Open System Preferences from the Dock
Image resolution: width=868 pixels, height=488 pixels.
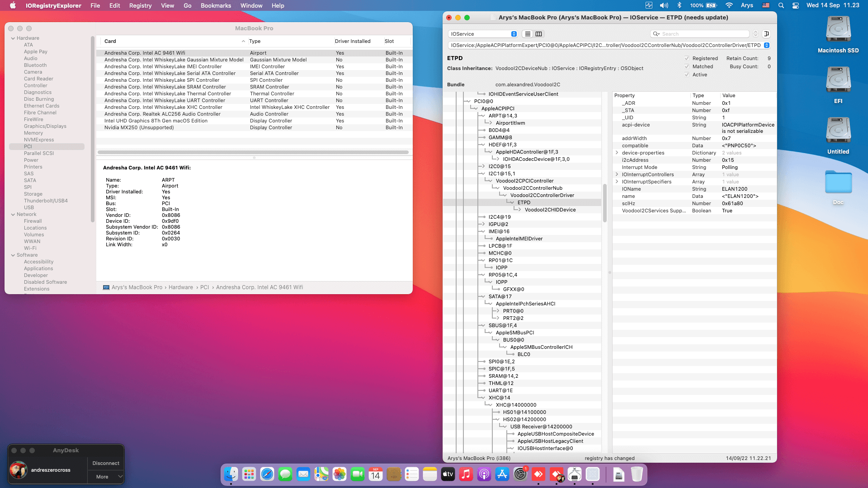point(520,474)
